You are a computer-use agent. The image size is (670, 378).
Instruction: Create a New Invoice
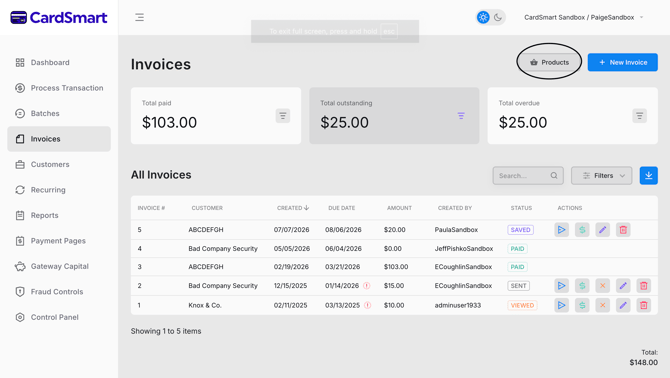click(x=623, y=62)
